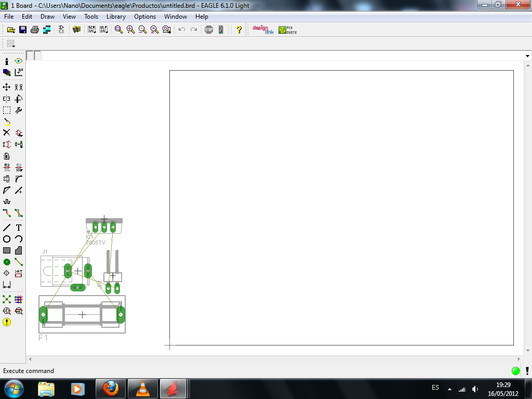Click the horizontal scrollbar right arrow
The width and height of the screenshot is (532, 399).
coord(518,359)
